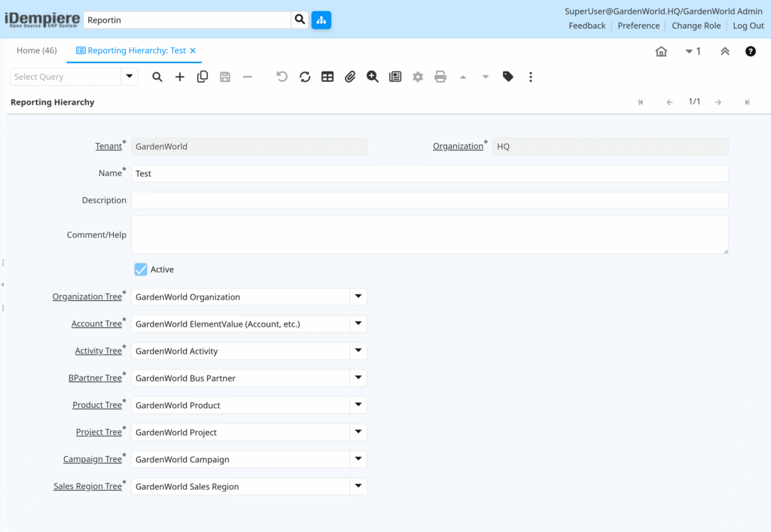771x532 pixels.
Task: Undo changes with the undo arrow icon
Action: 282,77
